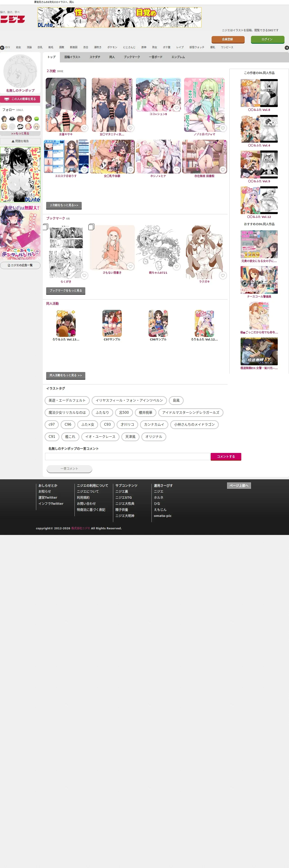Select the ポケモン tag in the top bar
289x868 pixels.
click(112, 48)
